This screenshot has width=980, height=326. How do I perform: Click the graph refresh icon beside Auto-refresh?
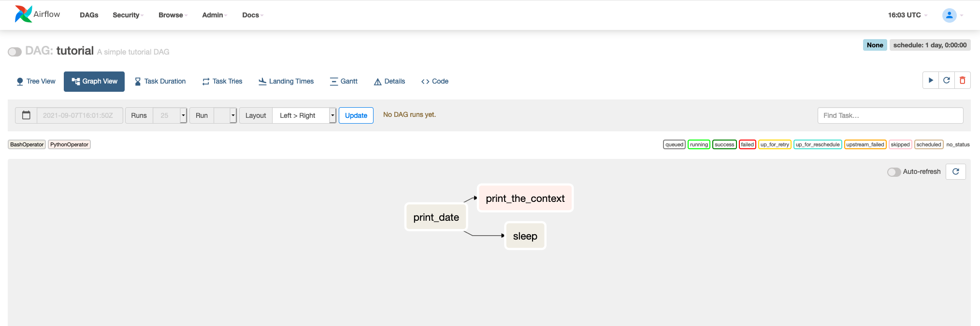pyautogui.click(x=956, y=171)
